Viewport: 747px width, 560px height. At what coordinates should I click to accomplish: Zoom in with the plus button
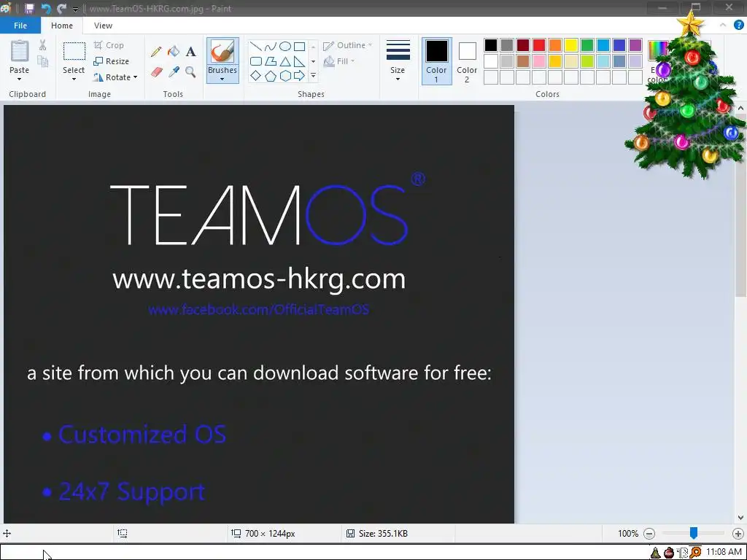coord(738,533)
